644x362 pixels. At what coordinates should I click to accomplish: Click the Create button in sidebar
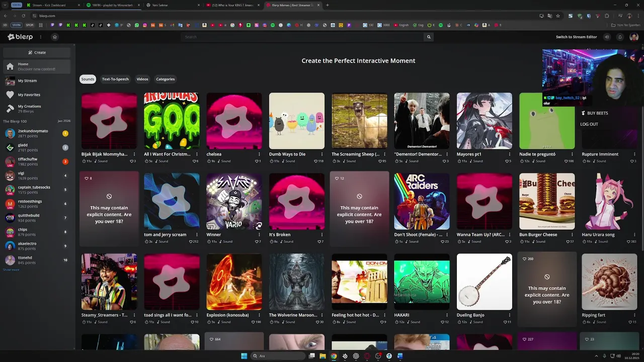[x=37, y=52]
